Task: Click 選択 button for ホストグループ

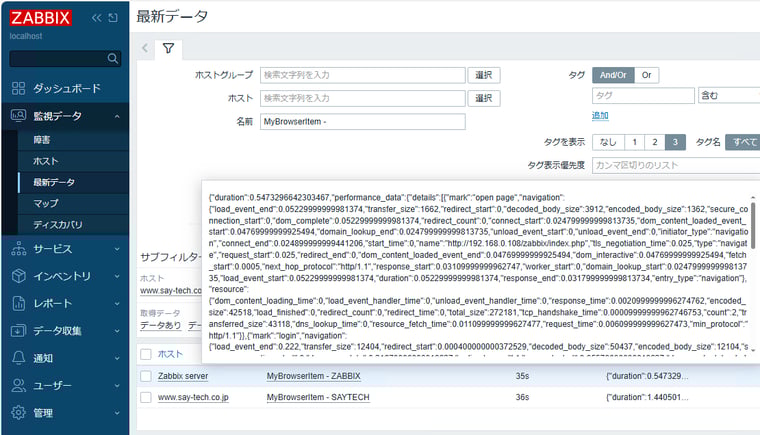Action: 484,75
